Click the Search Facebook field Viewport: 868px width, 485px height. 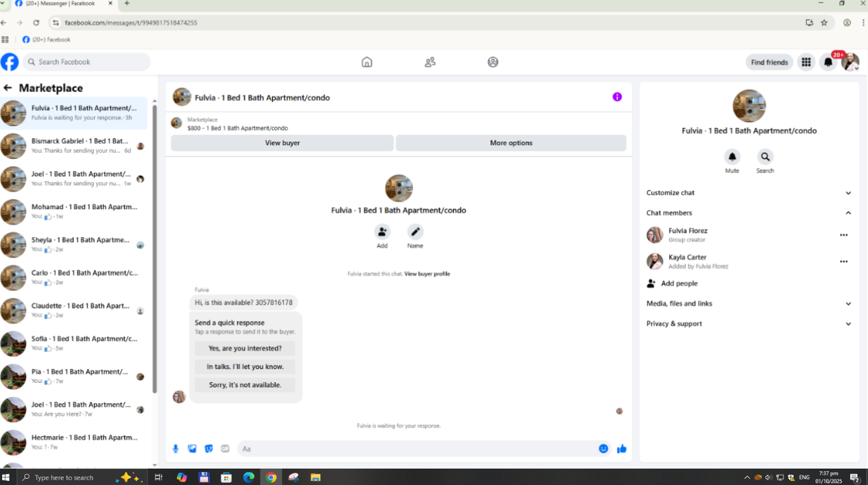[87, 62]
